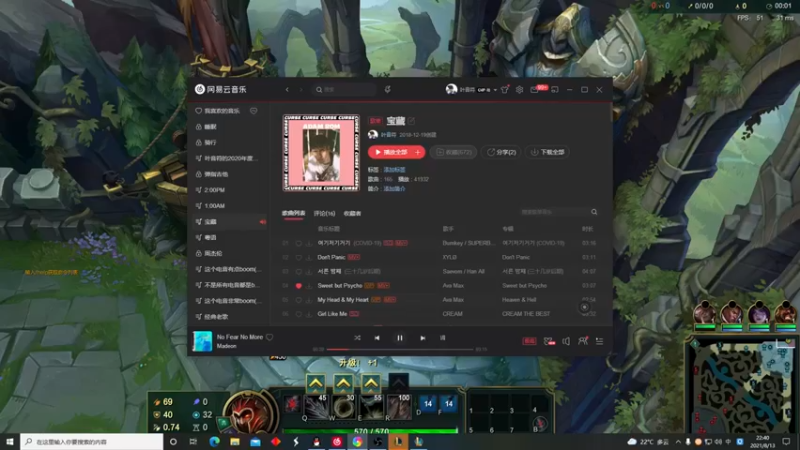Open the listen-together icon in the player bar
800x450 pixels.
[583, 341]
